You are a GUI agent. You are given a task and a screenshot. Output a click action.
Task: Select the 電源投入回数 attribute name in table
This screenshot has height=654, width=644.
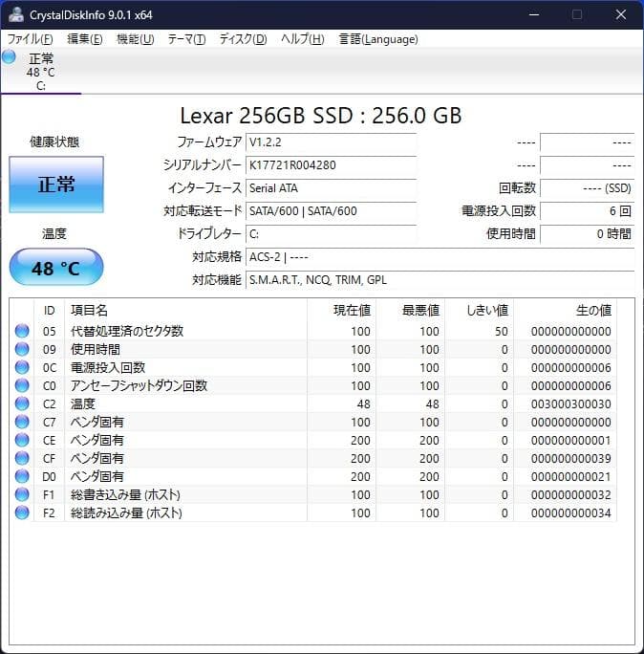pos(108,367)
